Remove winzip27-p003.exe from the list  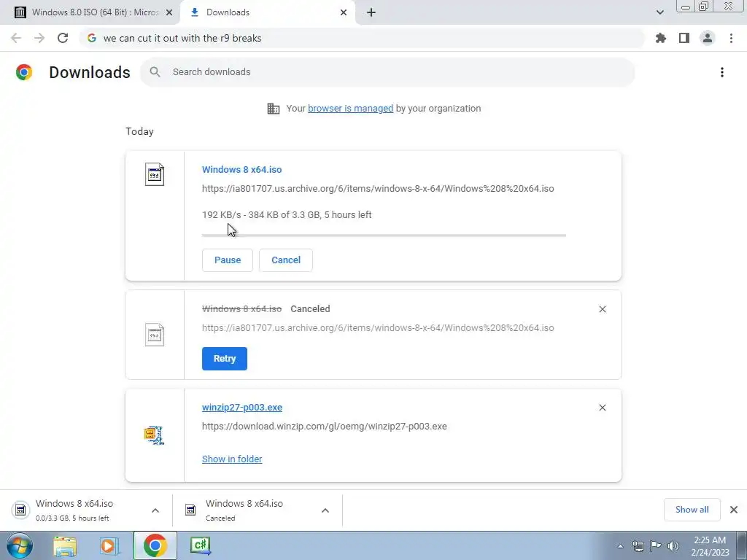pyautogui.click(x=603, y=408)
